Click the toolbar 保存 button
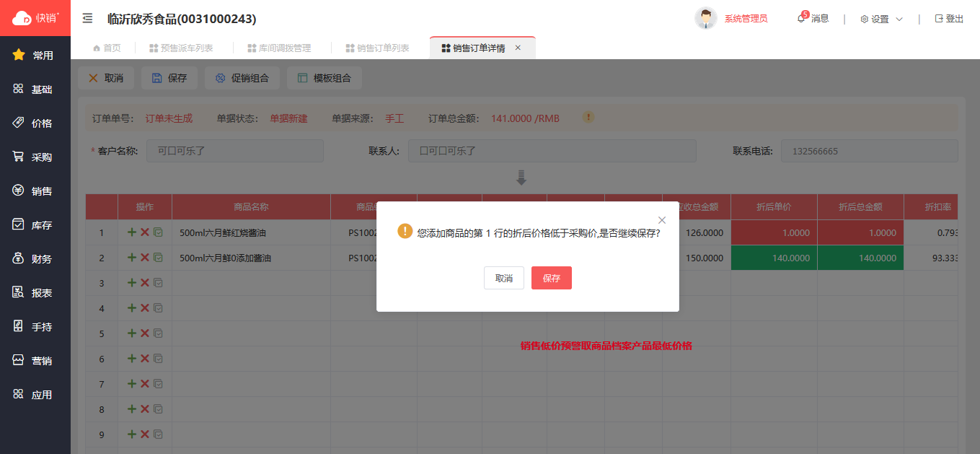This screenshot has height=454, width=980. pos(169,78)
